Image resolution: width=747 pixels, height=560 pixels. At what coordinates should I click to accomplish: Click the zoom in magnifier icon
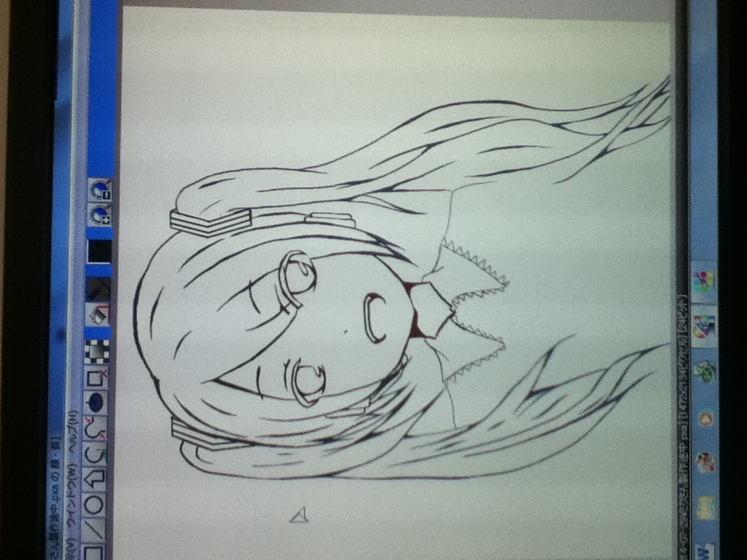click(100, 215)
